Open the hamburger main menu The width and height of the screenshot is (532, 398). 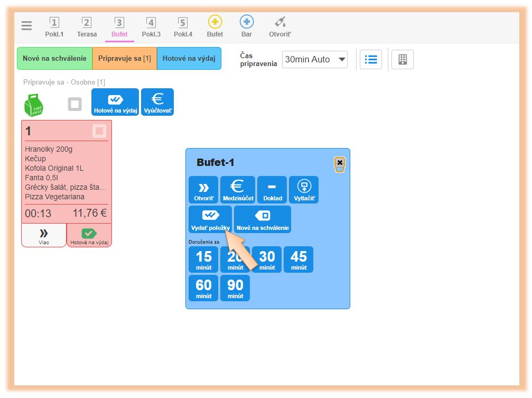pos(26,26)
